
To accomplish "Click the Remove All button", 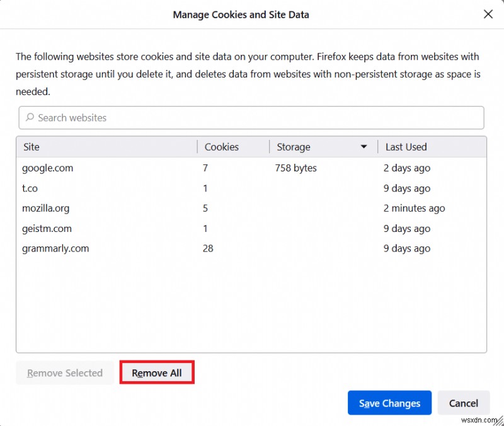I will (x=157, y=372).
